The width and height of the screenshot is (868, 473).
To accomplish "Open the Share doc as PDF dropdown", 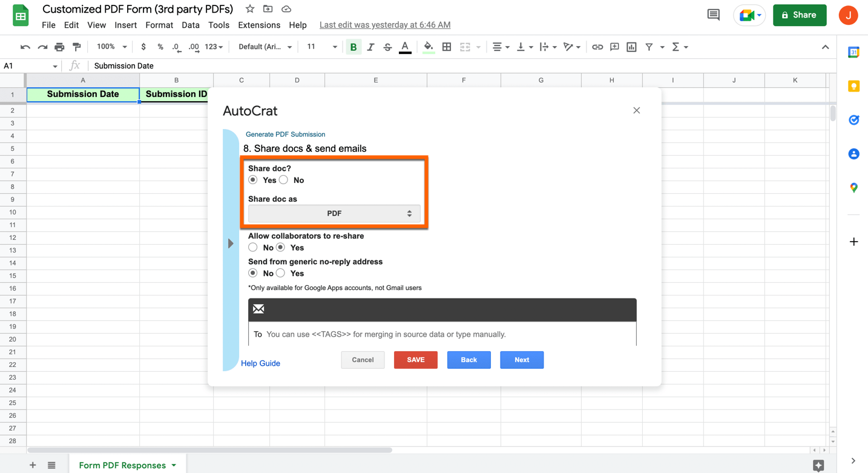I will (334, 213).
